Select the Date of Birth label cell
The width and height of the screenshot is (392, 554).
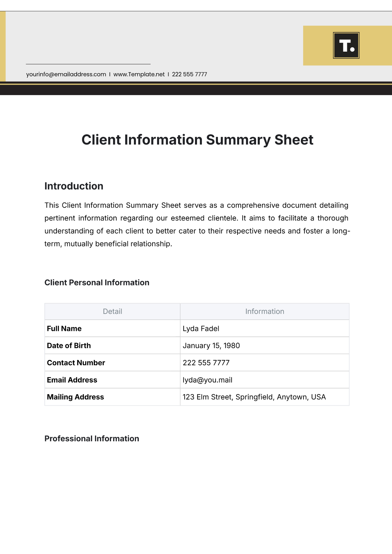(x=69, y=346)
